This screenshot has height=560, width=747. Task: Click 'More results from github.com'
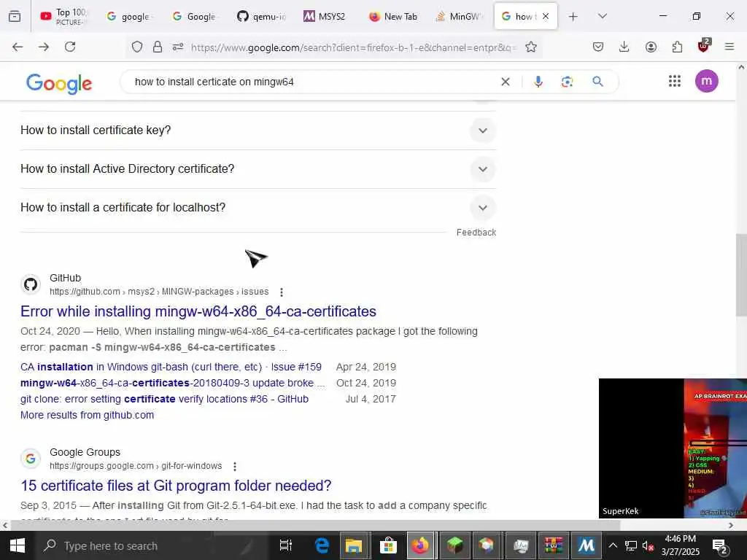click(x=88, y=415)
